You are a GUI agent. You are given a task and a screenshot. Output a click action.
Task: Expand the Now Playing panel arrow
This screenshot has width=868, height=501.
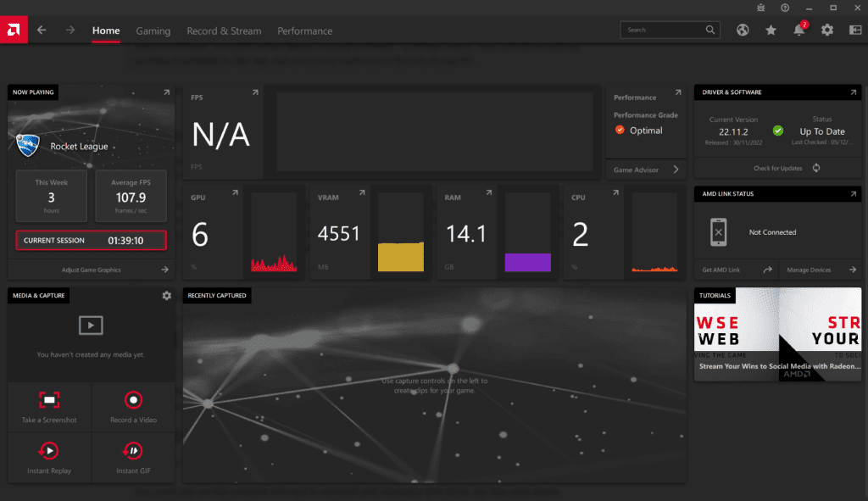[x=167, y=92]
